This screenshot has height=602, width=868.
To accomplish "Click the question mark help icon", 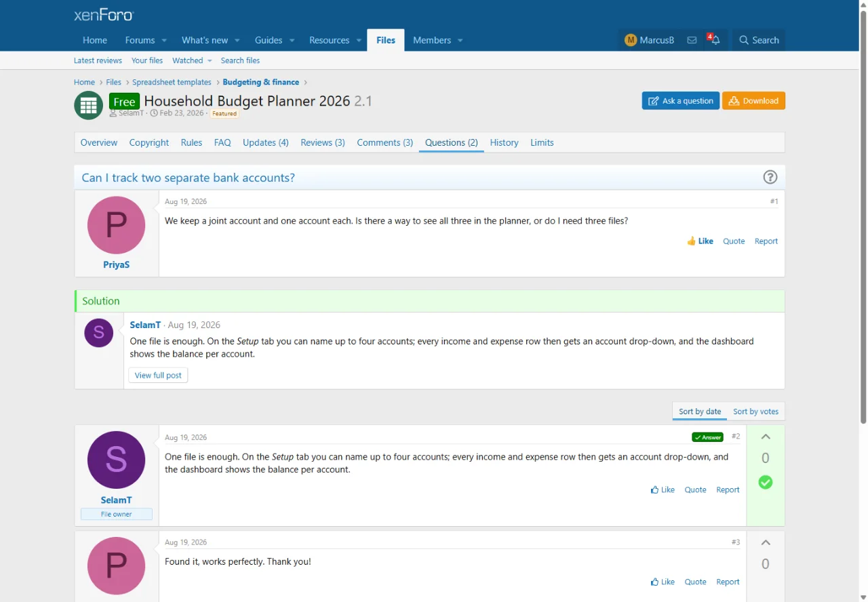I will click(770, 177).
